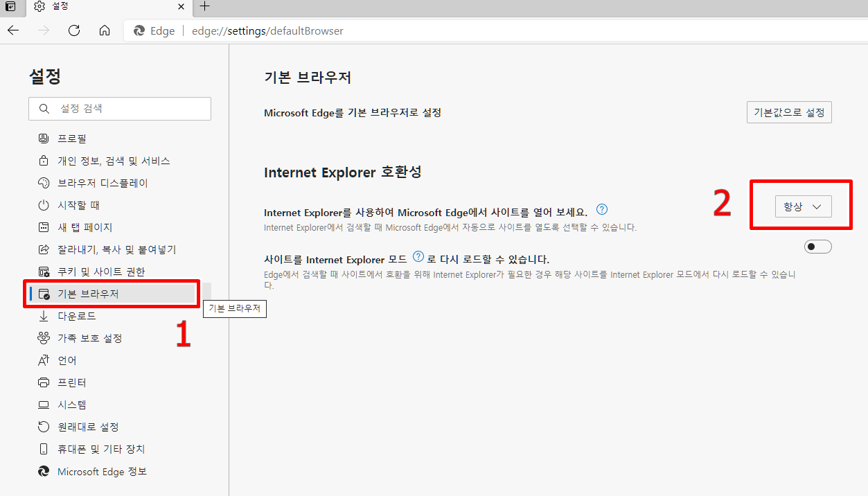Click the 휴대폰 및 기타 장치 label
The width and height of the screenshot is (868, 496).
point(101,449)
